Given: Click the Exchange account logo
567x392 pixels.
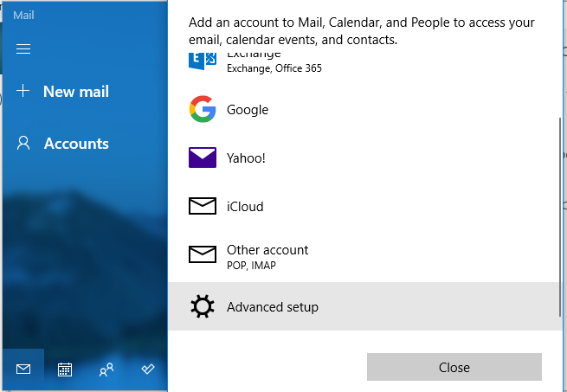Looking at the screenshot, I should 203,61.
